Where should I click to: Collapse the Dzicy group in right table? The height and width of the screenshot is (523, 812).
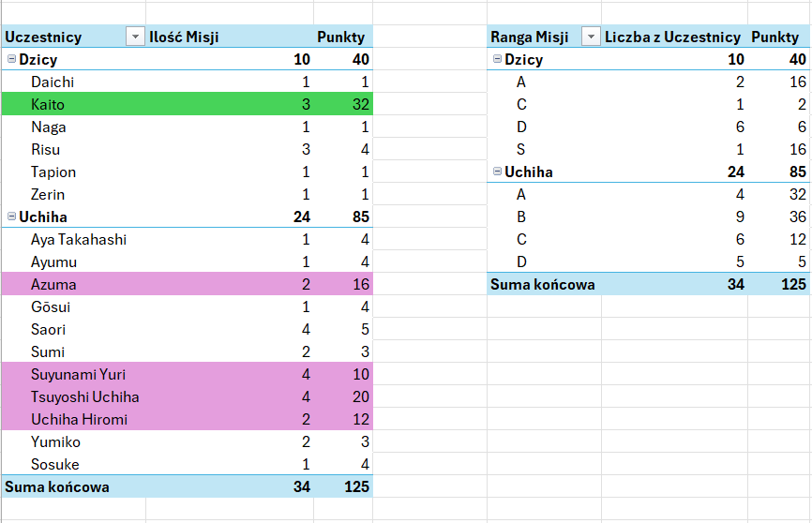coord(497,59)
